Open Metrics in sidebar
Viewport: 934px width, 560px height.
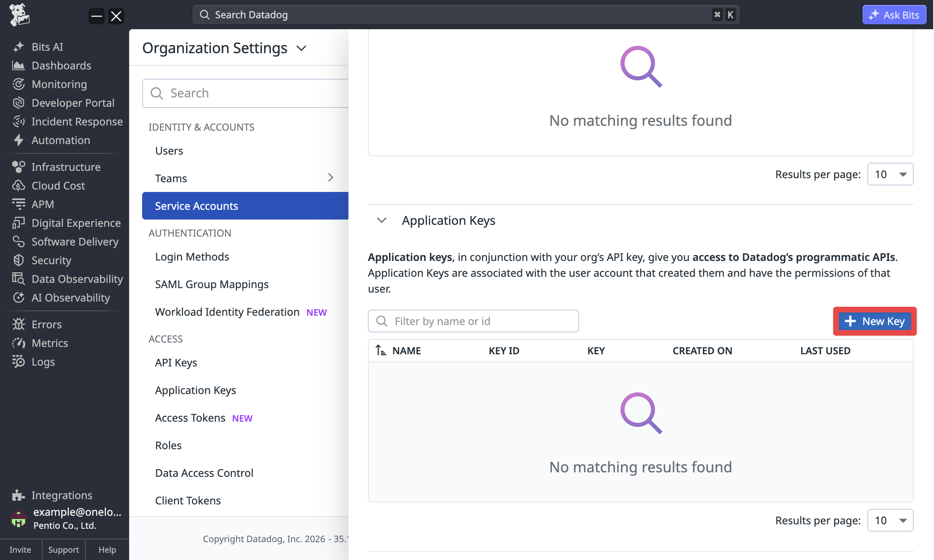[x=40, y=343]
